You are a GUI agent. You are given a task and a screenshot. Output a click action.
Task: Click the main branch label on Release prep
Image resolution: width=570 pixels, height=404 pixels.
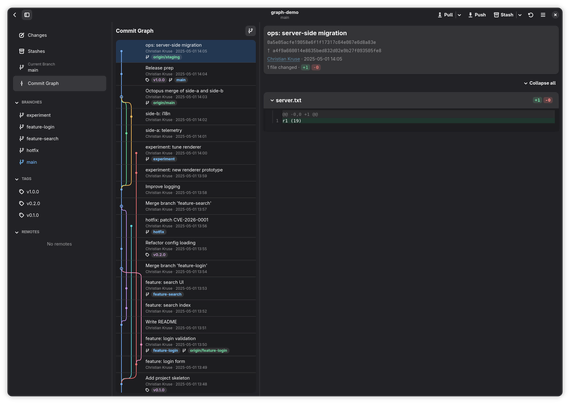(x=181, y=80)
